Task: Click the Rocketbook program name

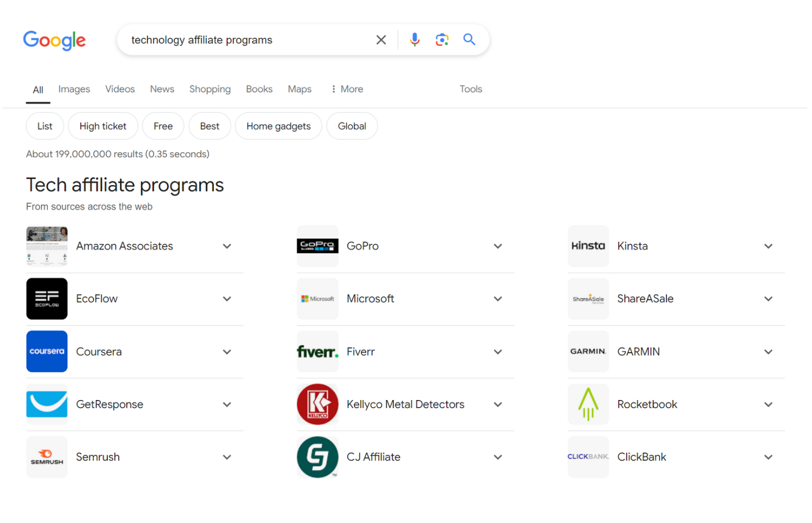Action: pos(647,404)
